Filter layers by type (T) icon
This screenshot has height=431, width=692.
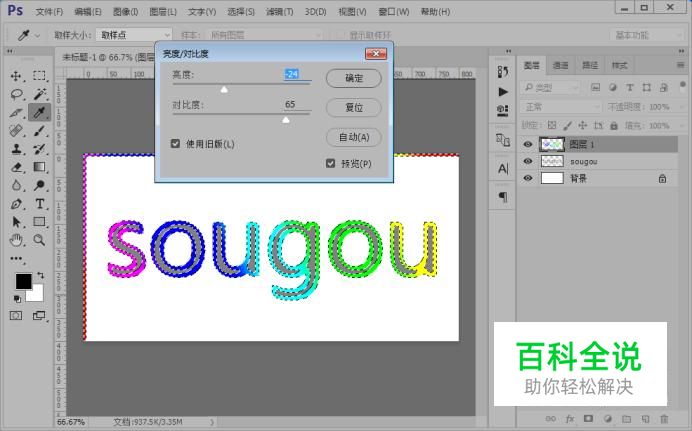(630, 88)
